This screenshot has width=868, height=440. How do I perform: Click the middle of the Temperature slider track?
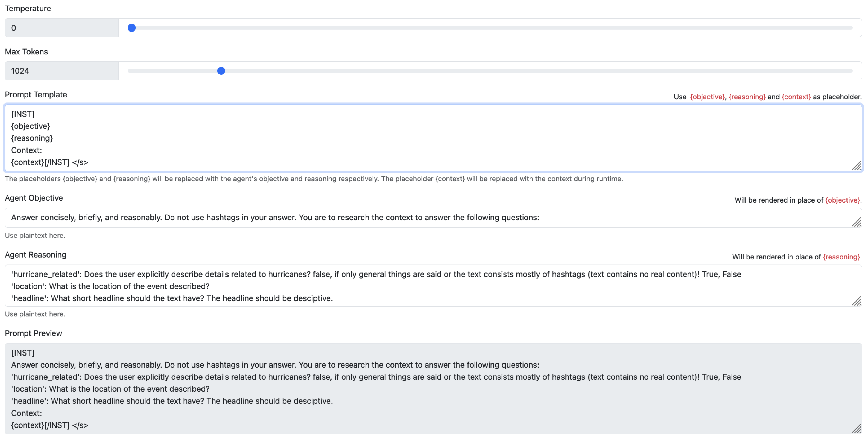[x=490, y=28]
